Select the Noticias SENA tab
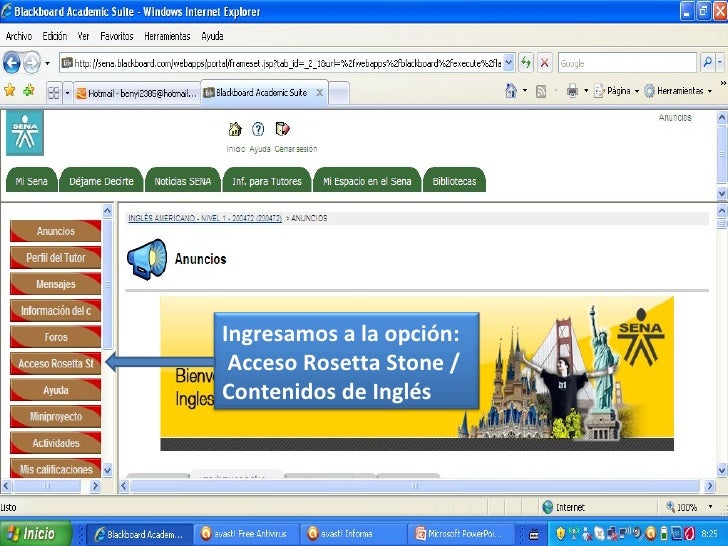728x546 pixels. [x=183, y=181]
